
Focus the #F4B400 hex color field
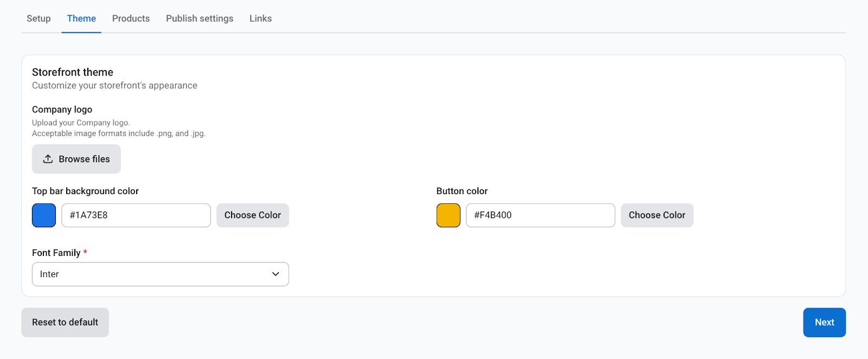(x=540, y=215)
